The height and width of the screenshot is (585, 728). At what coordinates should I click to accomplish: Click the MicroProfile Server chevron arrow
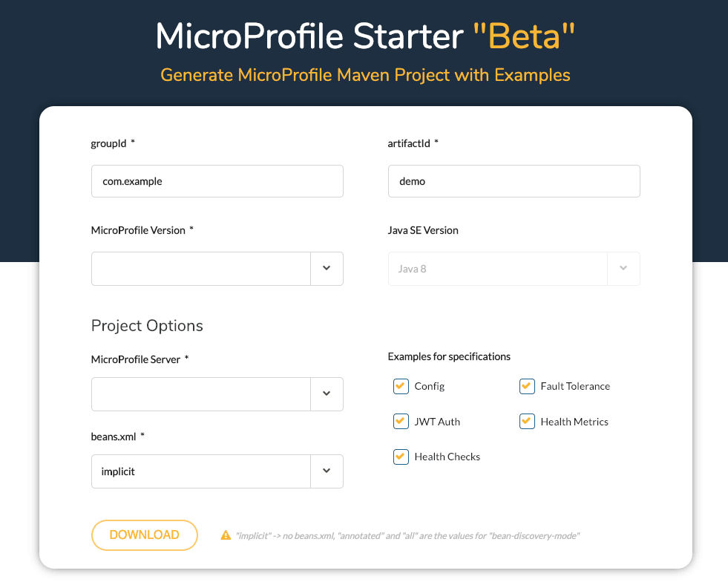pyautogui.click(x=327, y=393)
